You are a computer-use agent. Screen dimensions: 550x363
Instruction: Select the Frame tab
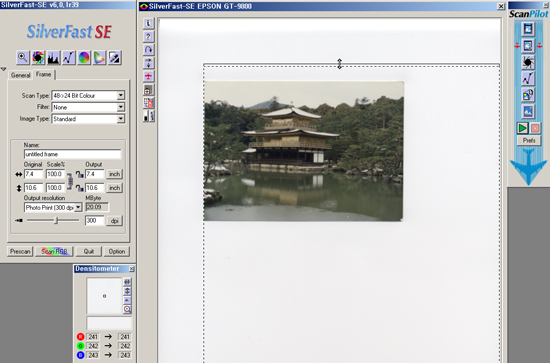tap(43, 74)
